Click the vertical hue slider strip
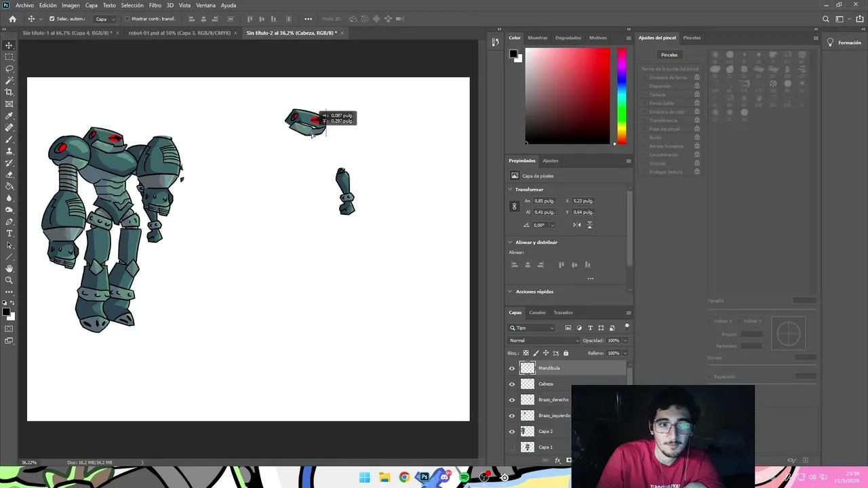The height and width of the screenshot is (488, 868). (x=621, y=96)
